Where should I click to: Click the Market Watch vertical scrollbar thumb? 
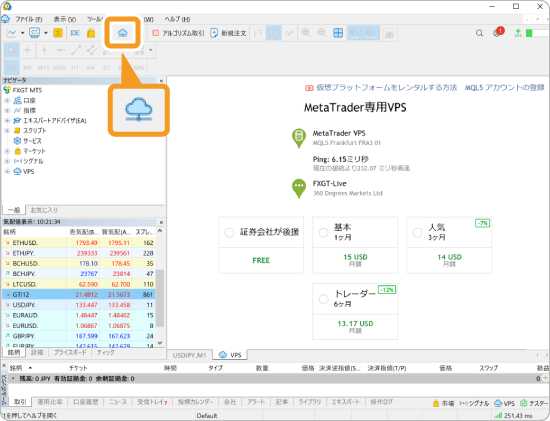(x=160, y=298)
